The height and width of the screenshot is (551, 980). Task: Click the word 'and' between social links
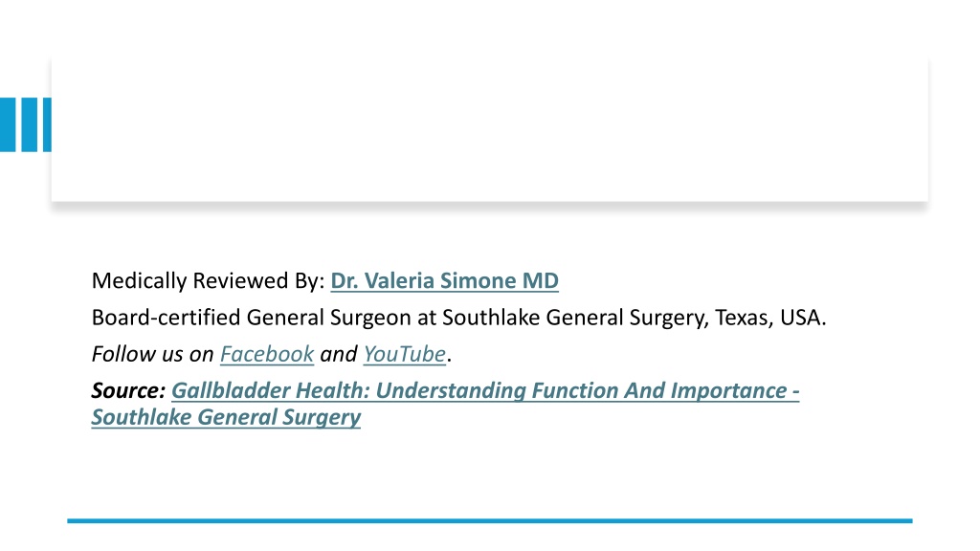point(338,354)
